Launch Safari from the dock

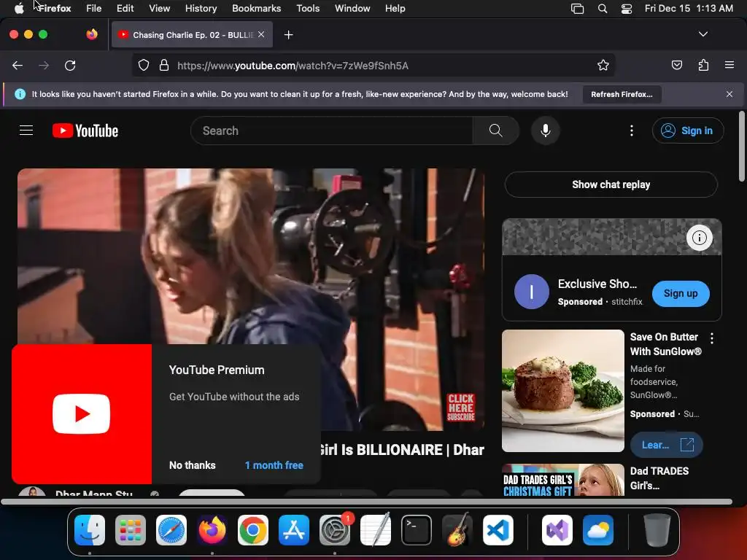point(171,530)
